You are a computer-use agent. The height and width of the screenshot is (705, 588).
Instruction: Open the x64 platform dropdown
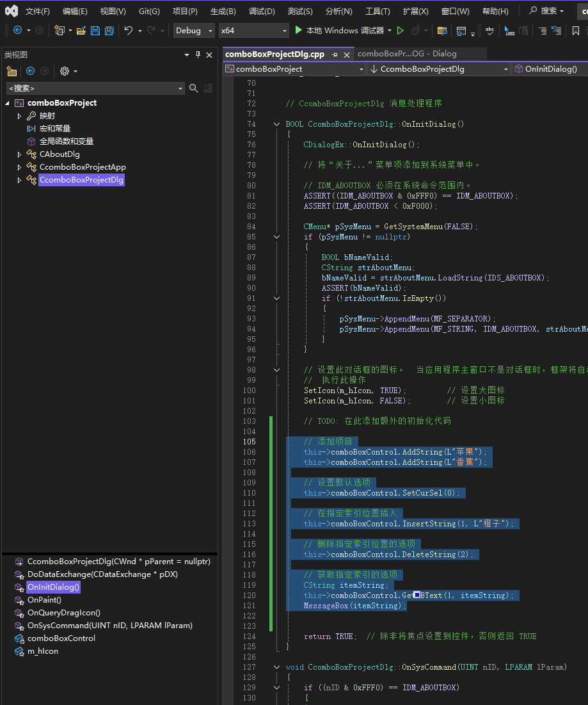[253, 31]
